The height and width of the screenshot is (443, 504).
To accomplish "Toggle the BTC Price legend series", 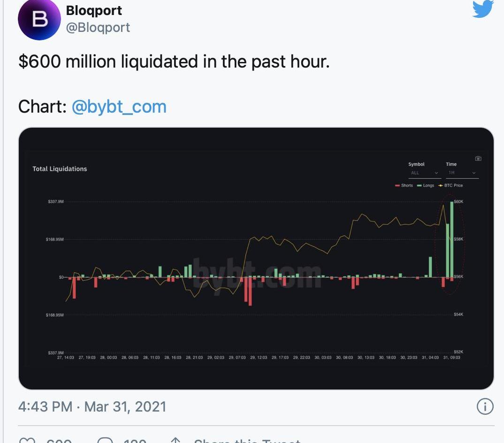I will 451,185.
